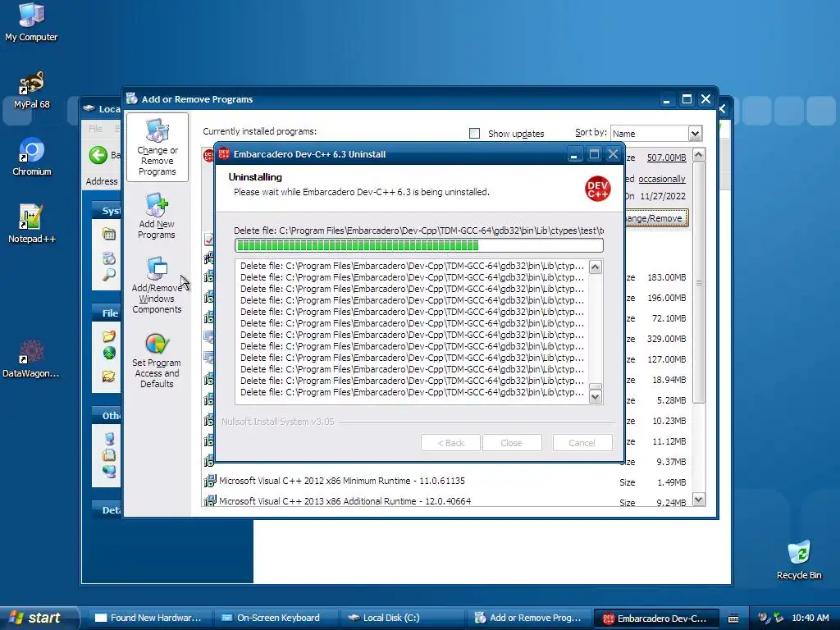Click the Back button in uninstaller
Image resolution: width=840 pixels, height=630 pixels.
tap(450, 443)
